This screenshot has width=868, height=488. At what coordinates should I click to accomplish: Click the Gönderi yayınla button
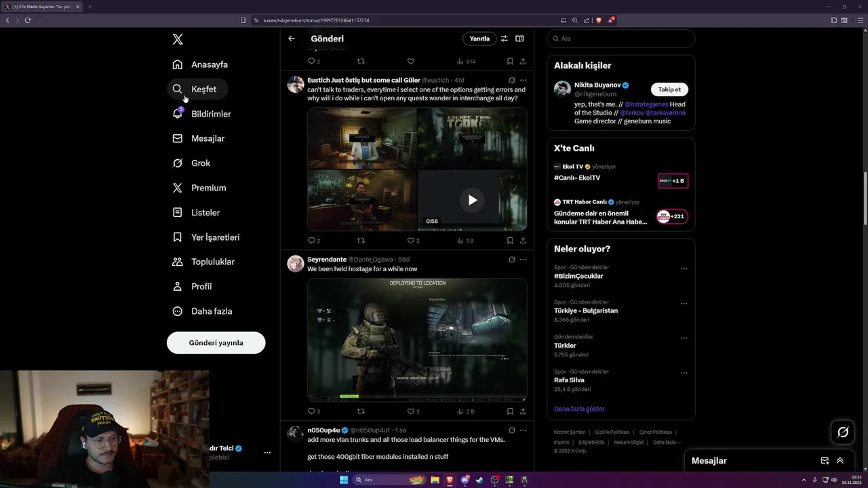coord(216,342)
